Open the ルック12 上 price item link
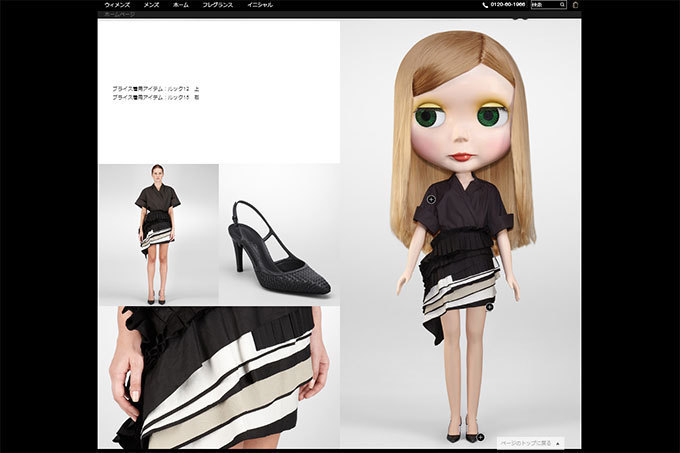The height and width of the screenshot is (453, 680). pyautogui.click(x=156, y=89)
